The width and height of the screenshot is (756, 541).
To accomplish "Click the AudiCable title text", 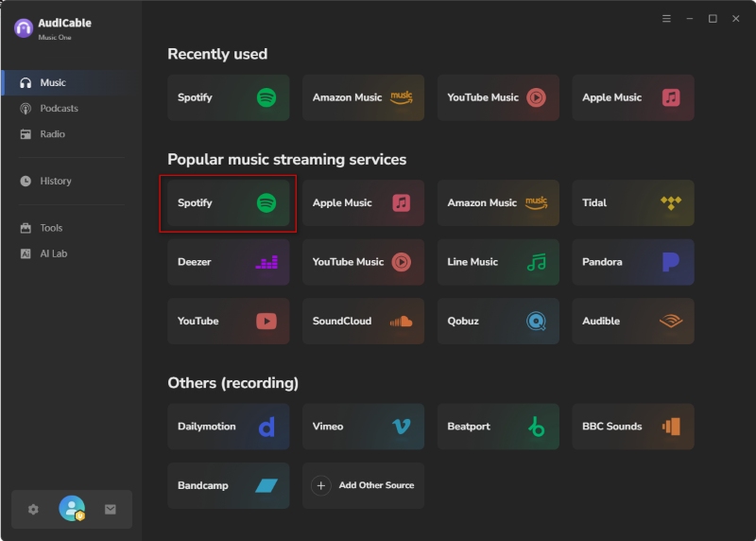I will tap(64, 23).
